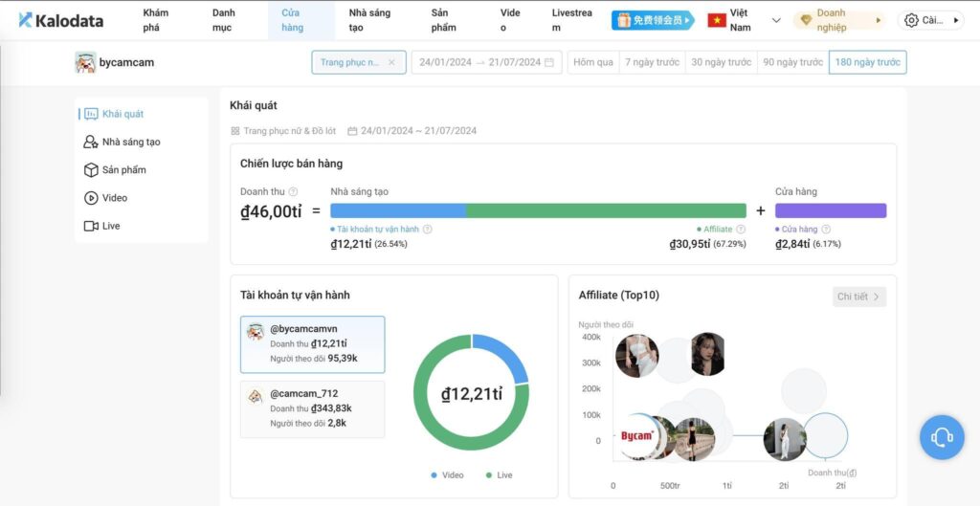Click the Live camera icon in sidebar
Image resolution: width=980 pixels, height=506 pixels.
coord(91,226)
